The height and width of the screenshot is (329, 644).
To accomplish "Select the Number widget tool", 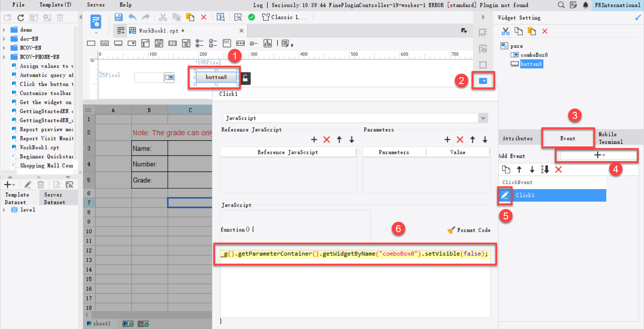I will click(172, 43).
